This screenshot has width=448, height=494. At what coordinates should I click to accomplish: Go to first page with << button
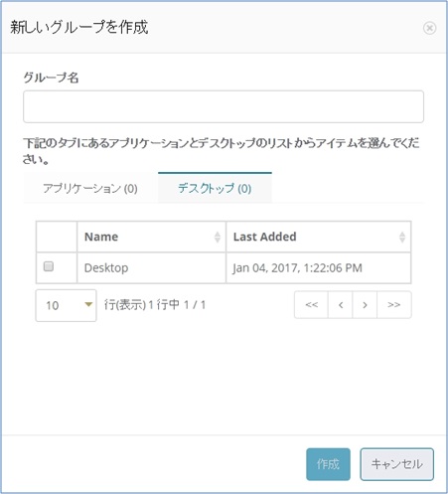tap(311, 305)
